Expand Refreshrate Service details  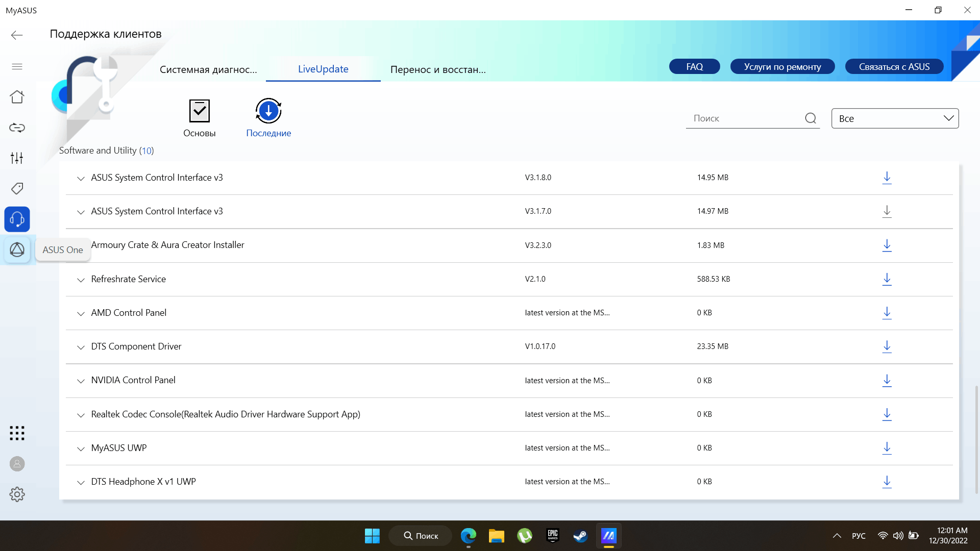[x=81, y=280]
